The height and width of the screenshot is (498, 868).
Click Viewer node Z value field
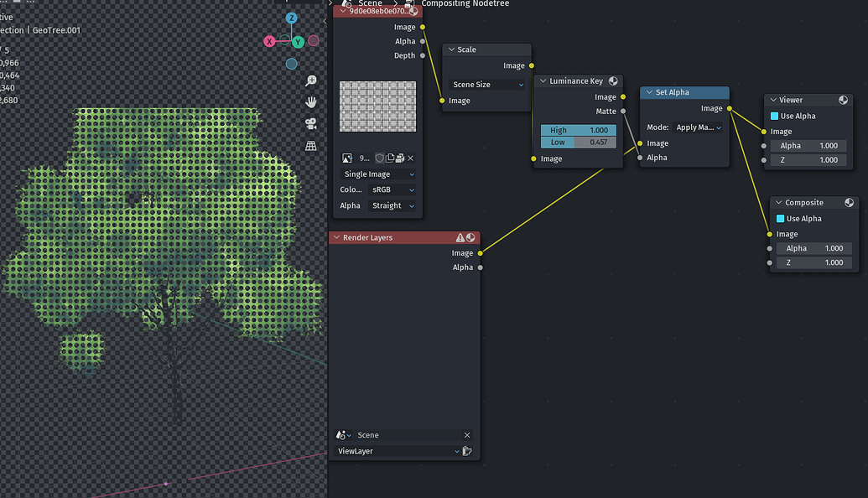(x=808, y=160)
